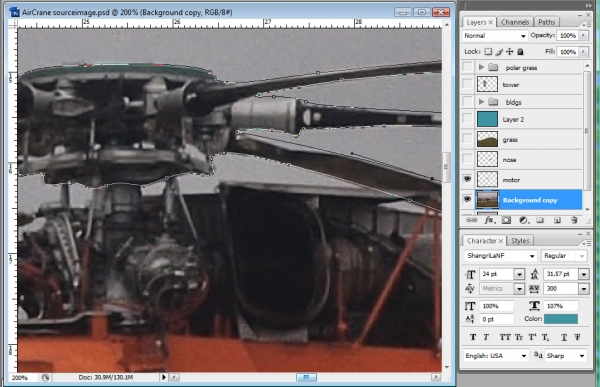Click status bar document preview icon
Image resolution: width=600 pixels, height=387 pixels.
(46, 377)
